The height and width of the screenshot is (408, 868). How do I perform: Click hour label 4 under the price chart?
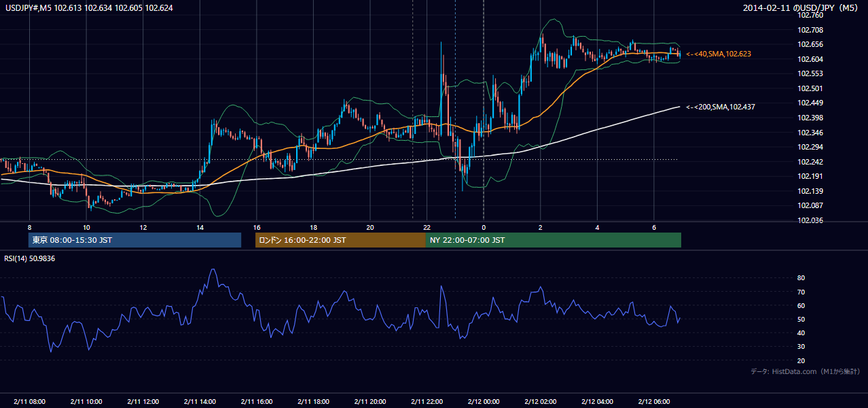click(x=597, y=227)
